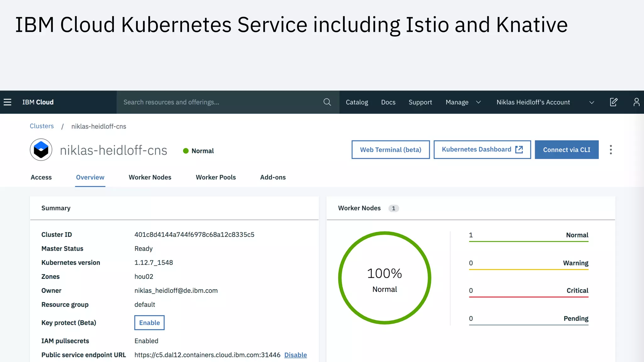The image size is (644, 362).
Task: Click the niklas-heidloff-cns cluster logo icon
Action: point(41,150)
